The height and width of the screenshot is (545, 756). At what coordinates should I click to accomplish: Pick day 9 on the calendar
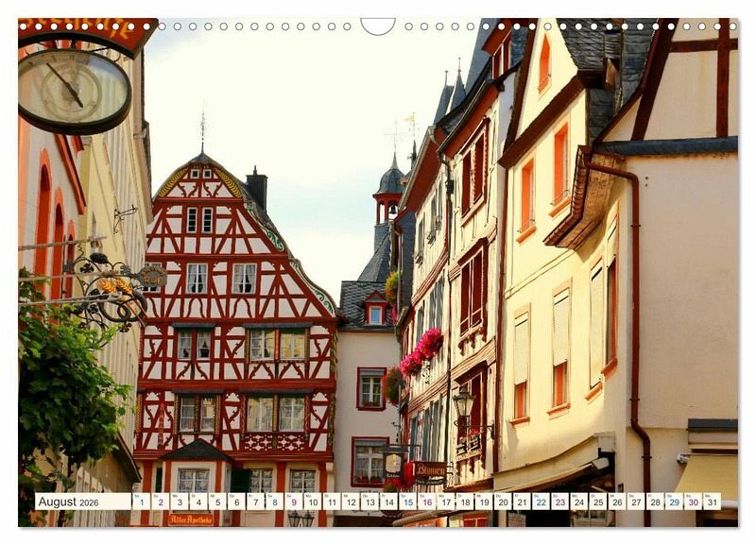point(293,502)
